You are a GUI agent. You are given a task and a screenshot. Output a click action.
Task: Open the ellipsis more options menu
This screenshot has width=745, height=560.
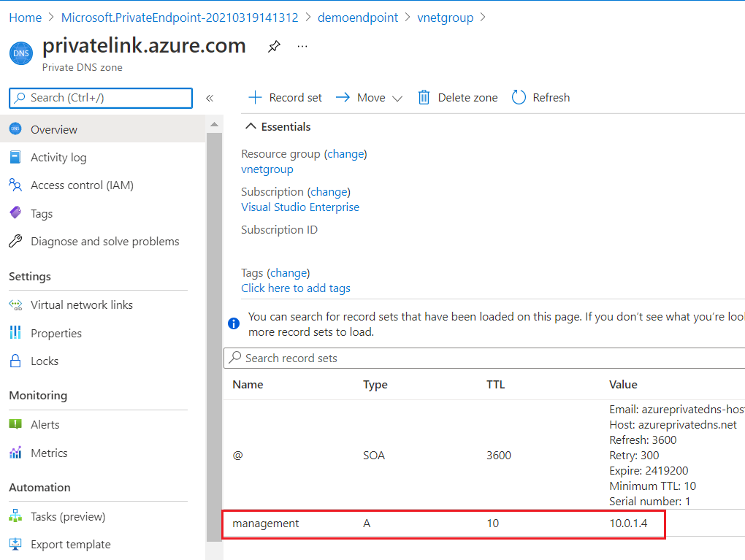[302, 47]
